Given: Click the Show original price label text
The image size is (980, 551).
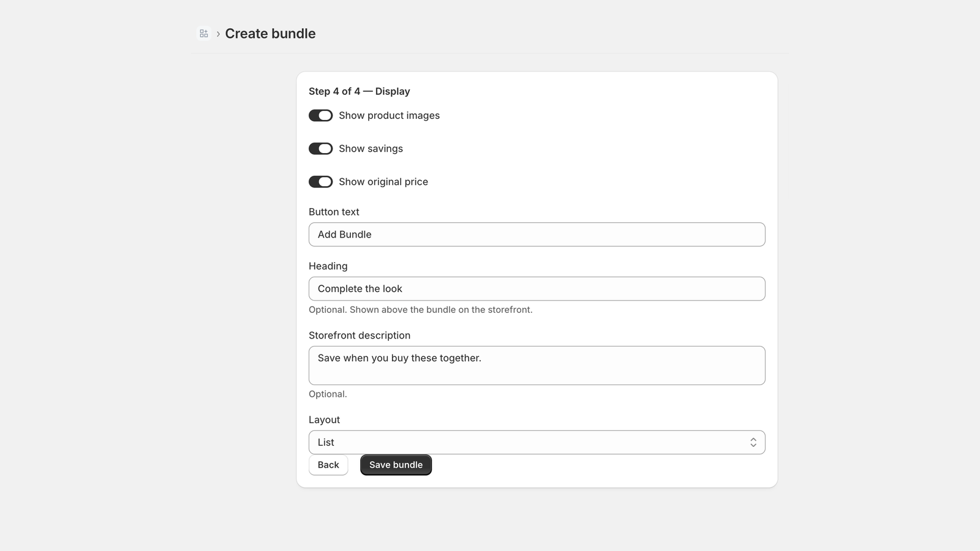Looking at the screenshot, I should [x=383, y=182].
